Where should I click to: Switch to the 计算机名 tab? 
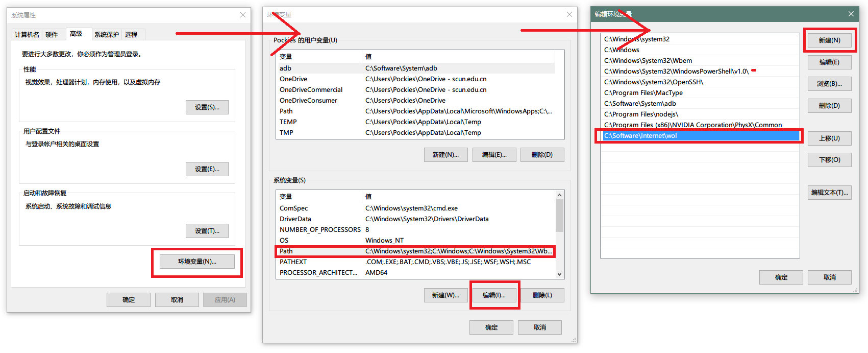(27, 35)
